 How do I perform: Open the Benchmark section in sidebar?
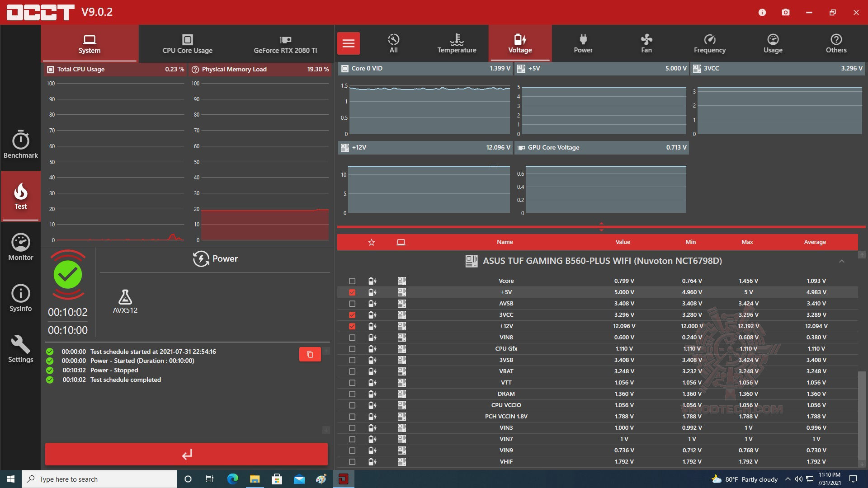(20, 145)
